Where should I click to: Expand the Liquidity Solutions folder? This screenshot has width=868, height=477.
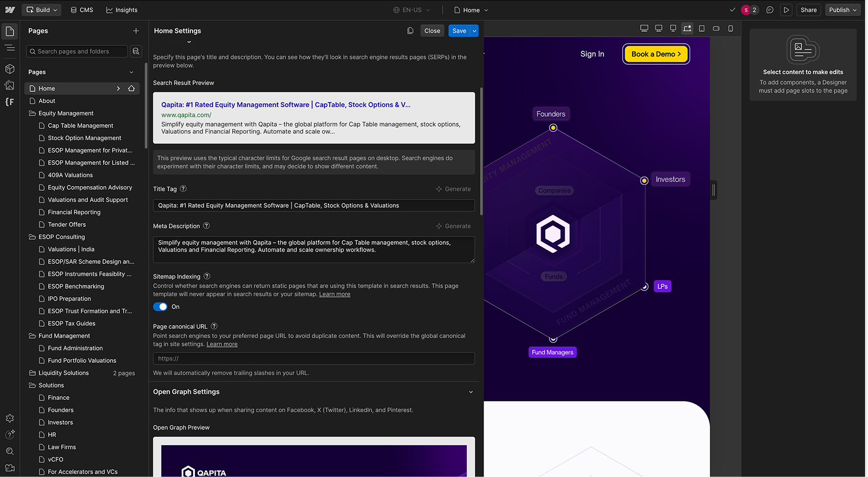tap(32, 373)
